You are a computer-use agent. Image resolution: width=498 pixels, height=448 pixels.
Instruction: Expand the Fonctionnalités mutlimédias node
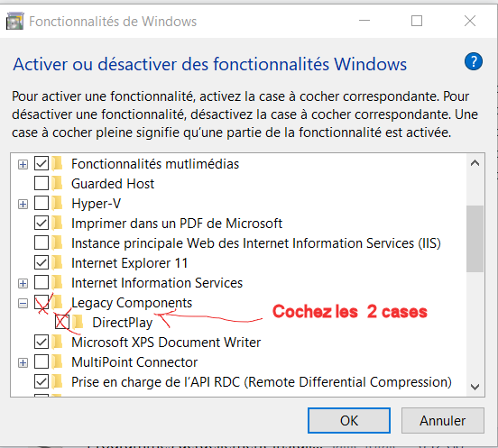23,164
